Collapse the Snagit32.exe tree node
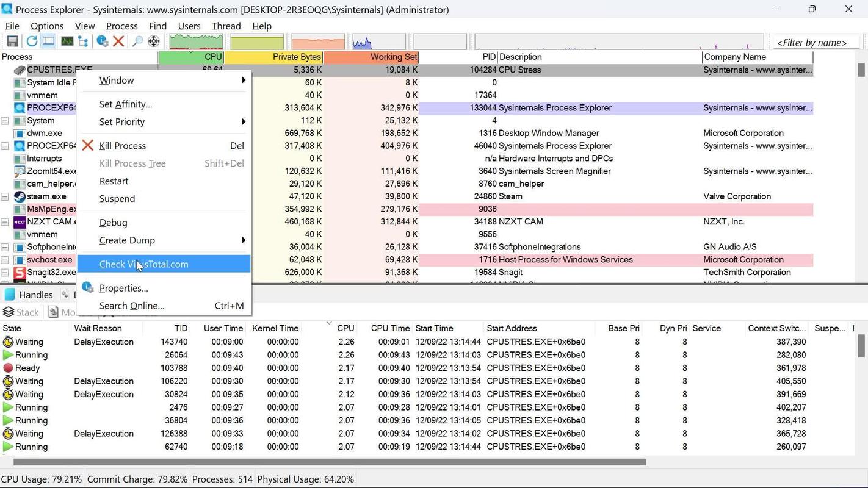The height and width of the screenshot is (488, 868). [x=5, y=273]
